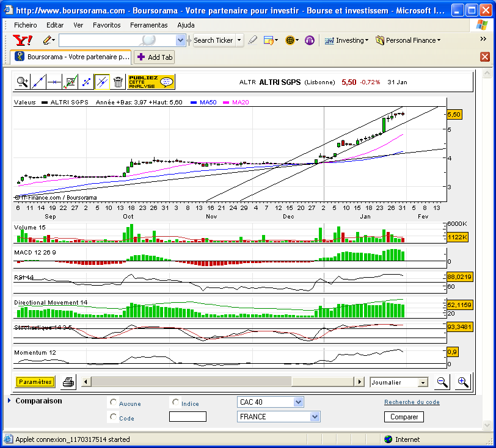Zoom out the chart with minus magnifier
496x448 pixels.
click(x=442, y=382)
